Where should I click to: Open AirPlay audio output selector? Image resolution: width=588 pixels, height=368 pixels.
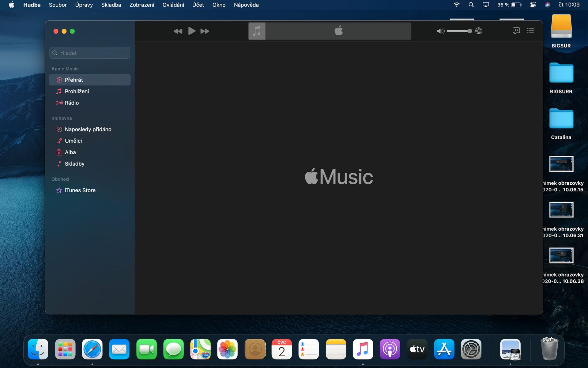[479, 31]
